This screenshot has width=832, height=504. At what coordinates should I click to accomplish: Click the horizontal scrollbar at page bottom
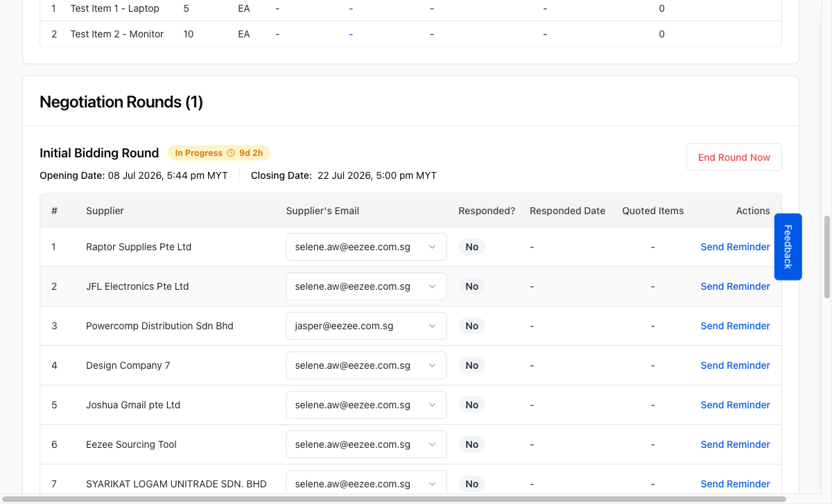tap(393, 498)
